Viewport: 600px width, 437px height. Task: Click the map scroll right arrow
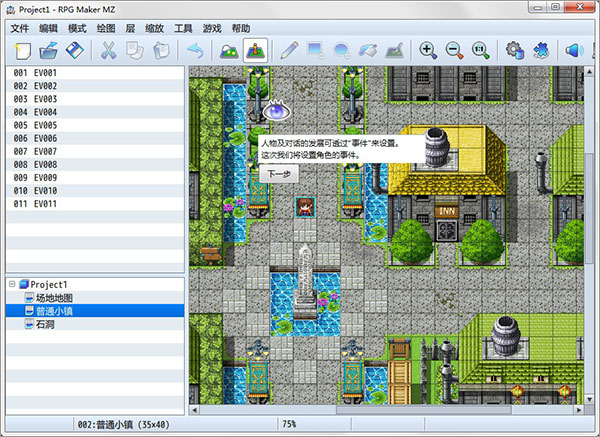[x=579, y=410]
